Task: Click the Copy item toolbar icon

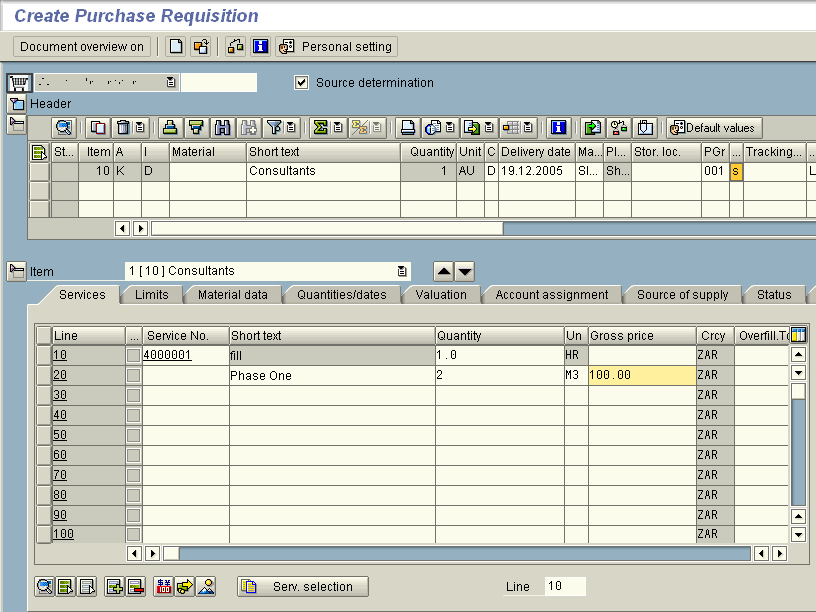Action: click(x=96, y=128)
